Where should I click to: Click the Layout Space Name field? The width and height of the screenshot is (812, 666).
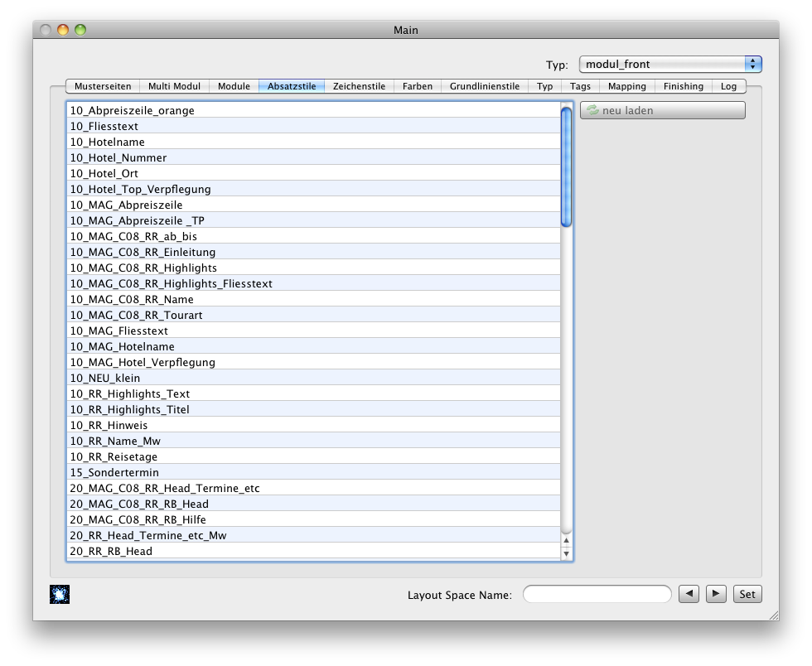tap(597, 594)
